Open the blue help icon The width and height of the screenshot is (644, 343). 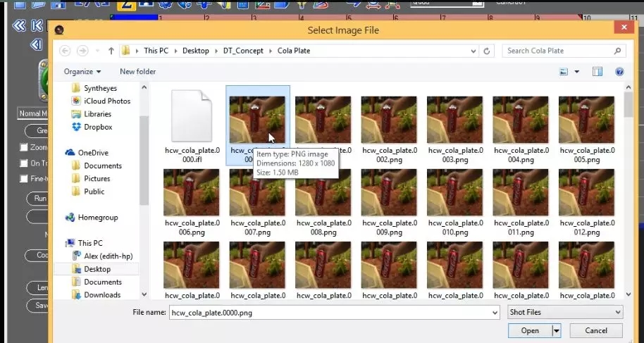(620, 72)
